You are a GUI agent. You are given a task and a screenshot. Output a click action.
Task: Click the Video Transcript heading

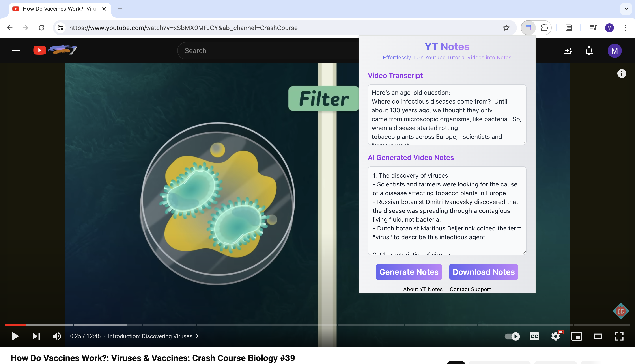click(395, 76)
